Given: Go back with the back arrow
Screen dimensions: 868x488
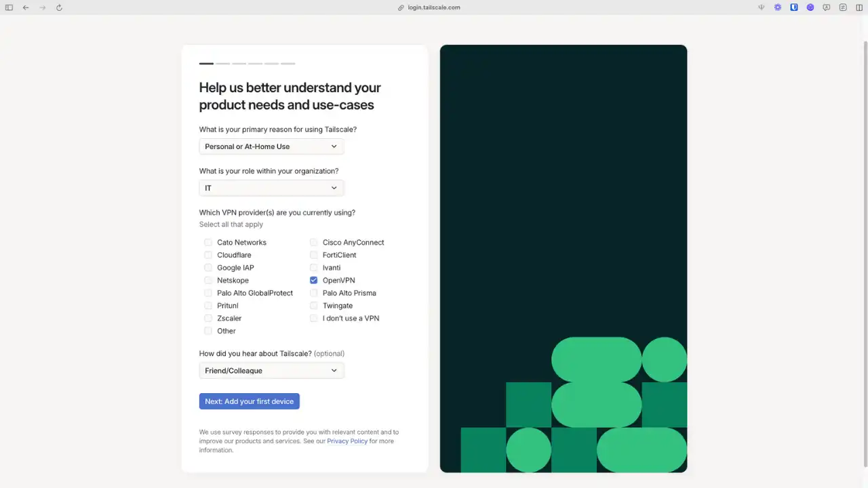Looking at the screenshot, I should coord(26,7).
